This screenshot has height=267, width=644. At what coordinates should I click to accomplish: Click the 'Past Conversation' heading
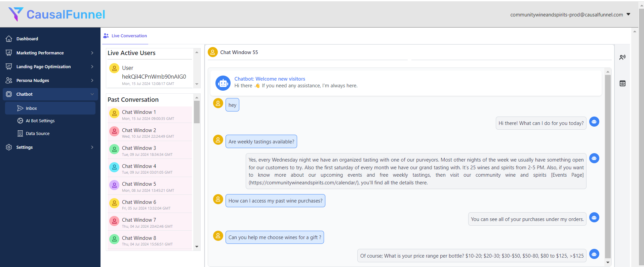coord(133,100)
